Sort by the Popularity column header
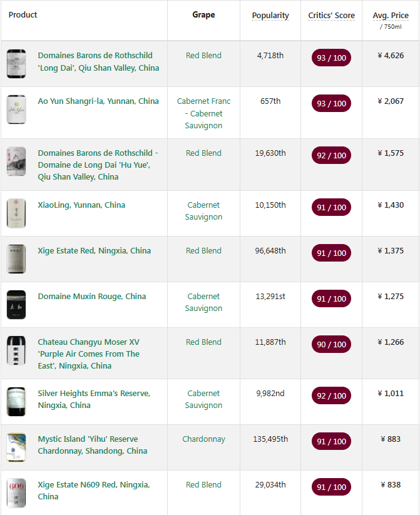This screenshot has width=420, height=515. 270,16
